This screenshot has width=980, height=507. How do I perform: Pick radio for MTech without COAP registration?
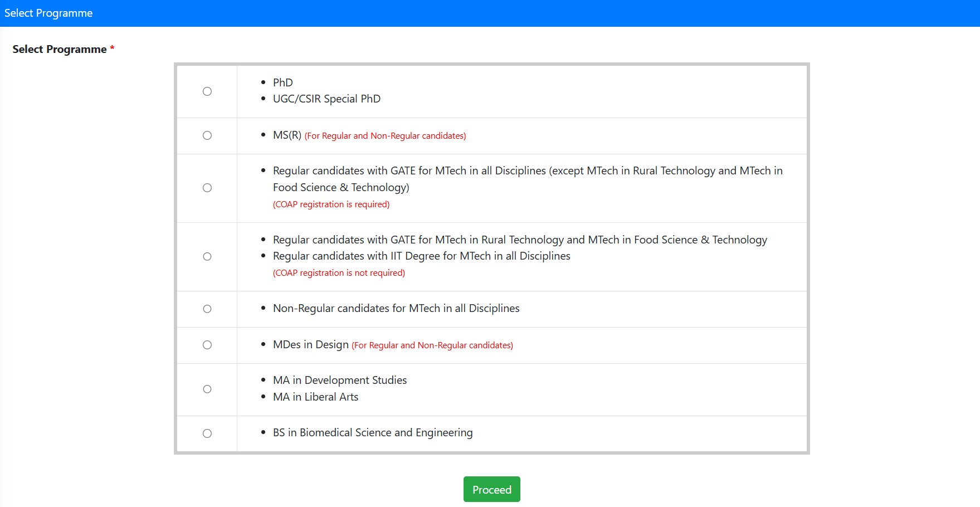point(207,256)
